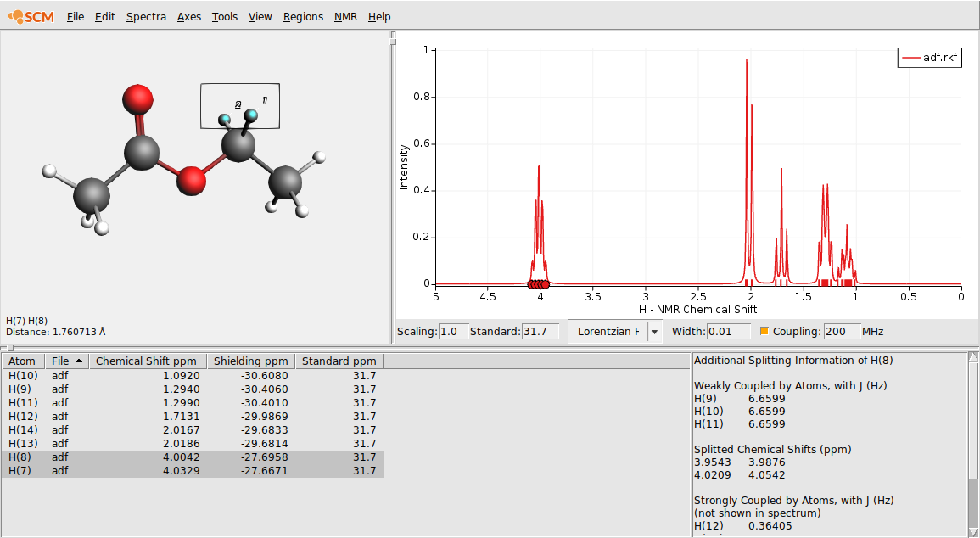Select the H(10) row in table
This screenshot has width=980, height=538.
[193, 376]
